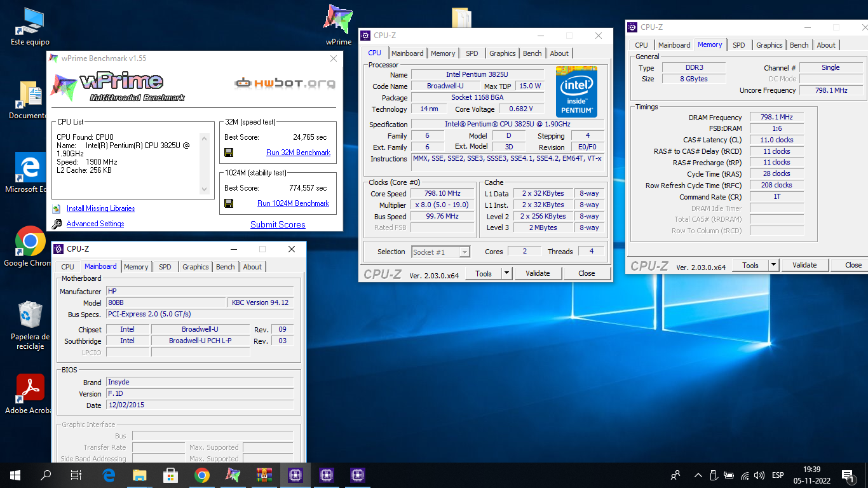This screenshot has width=868, height=488.
Task: Click the ESP language indicator
Action: [778, 475]
